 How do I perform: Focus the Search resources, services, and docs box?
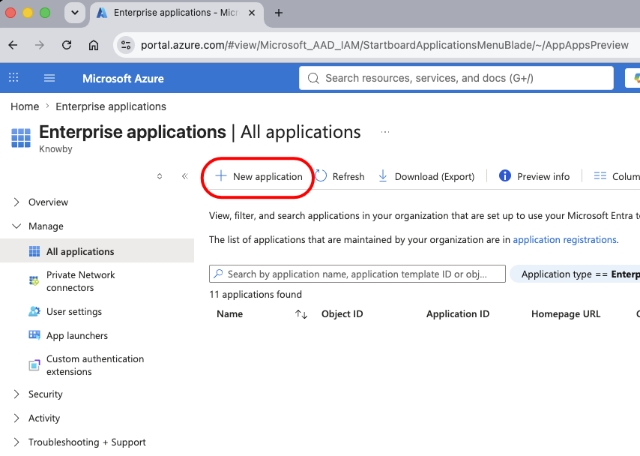click(x=456, y=78)
